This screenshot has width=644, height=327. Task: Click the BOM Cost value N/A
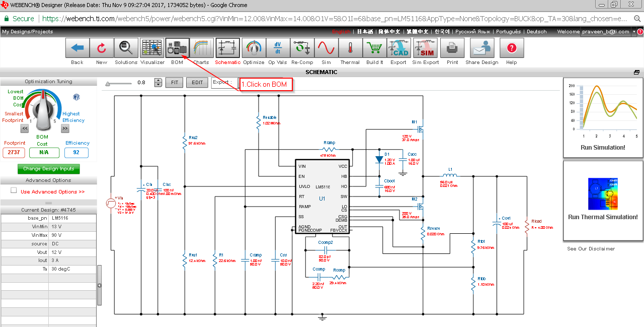click(x=44, y=153)
